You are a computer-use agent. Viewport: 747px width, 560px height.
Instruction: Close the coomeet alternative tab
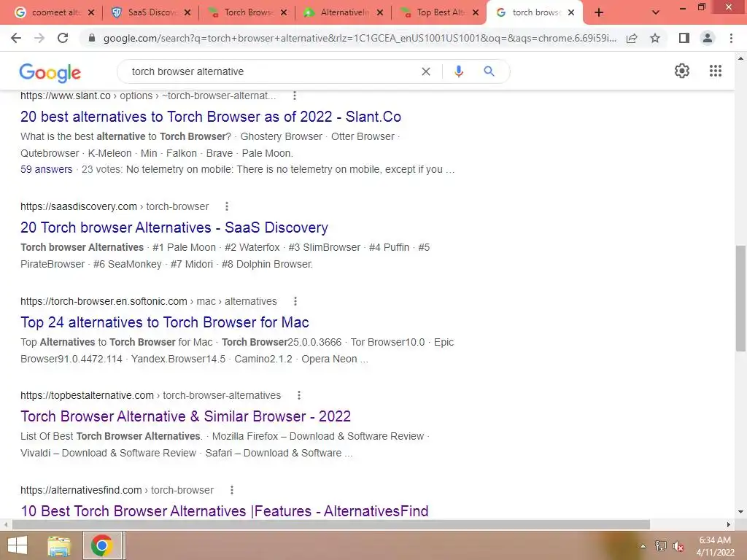coord(91,13)
